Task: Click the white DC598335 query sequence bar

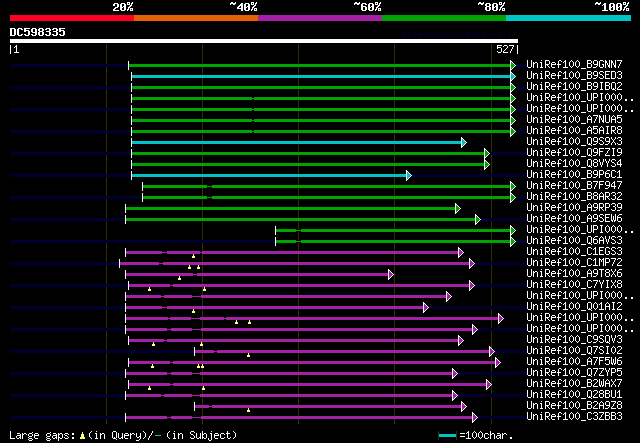Action: pos(264,41)
